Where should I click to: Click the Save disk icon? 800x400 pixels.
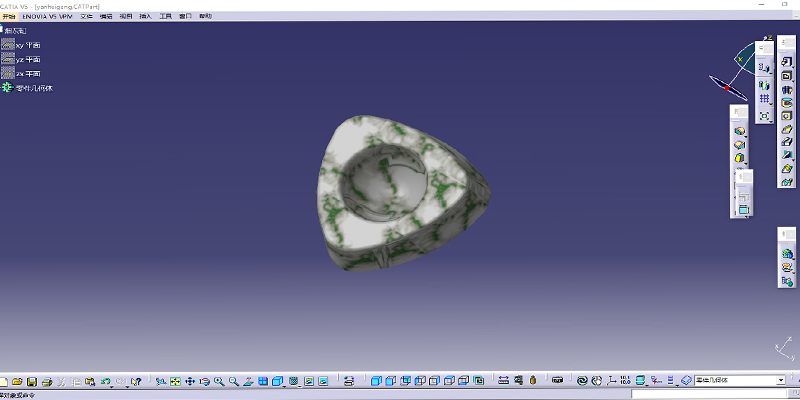point(32,381)
